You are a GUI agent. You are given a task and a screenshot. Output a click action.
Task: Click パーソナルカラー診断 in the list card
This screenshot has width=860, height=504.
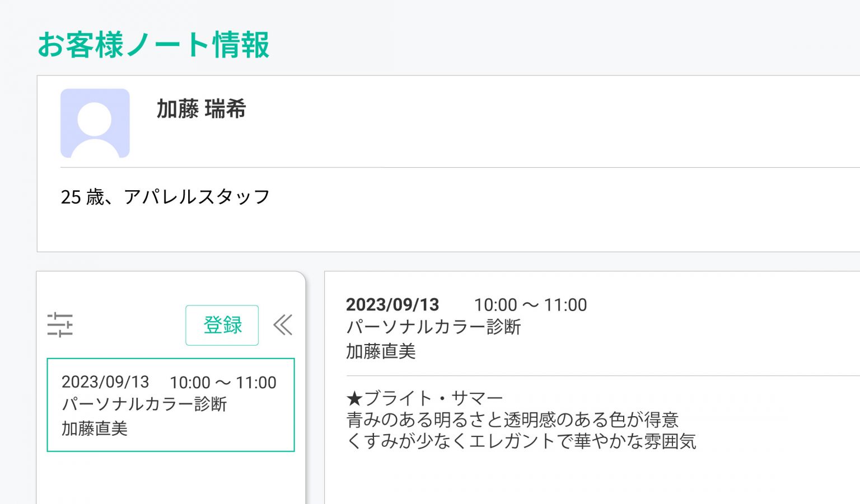[x=144, y=404]
